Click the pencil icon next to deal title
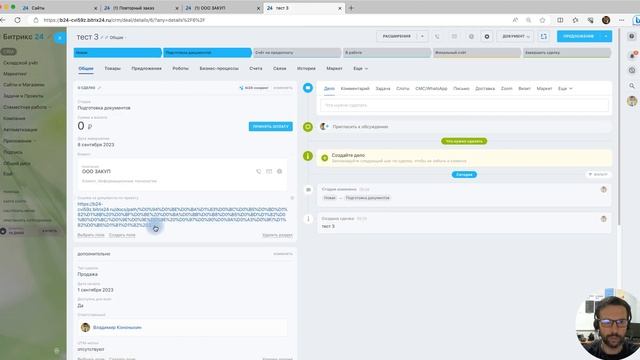Image resolution: width=640 pixels, height=360 pixels. (x=102, y=38)
